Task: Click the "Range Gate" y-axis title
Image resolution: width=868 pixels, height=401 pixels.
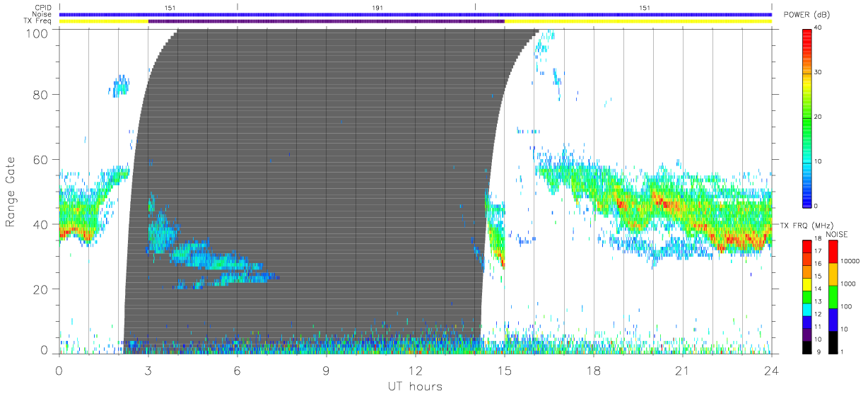Action: click(11, 192)
